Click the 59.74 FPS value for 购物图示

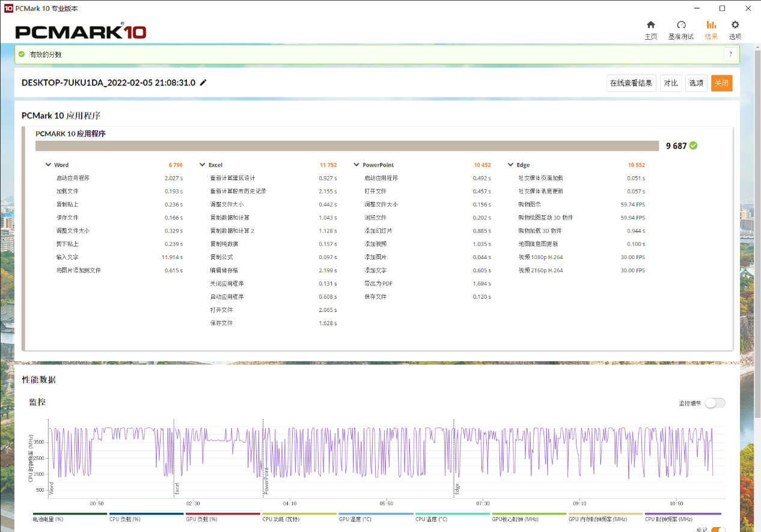(633, 204)
